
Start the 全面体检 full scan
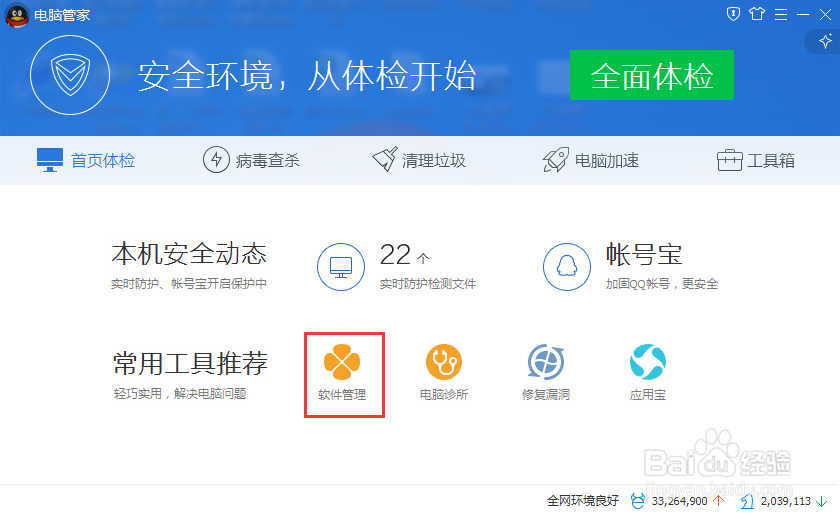[x=651, y=75]
